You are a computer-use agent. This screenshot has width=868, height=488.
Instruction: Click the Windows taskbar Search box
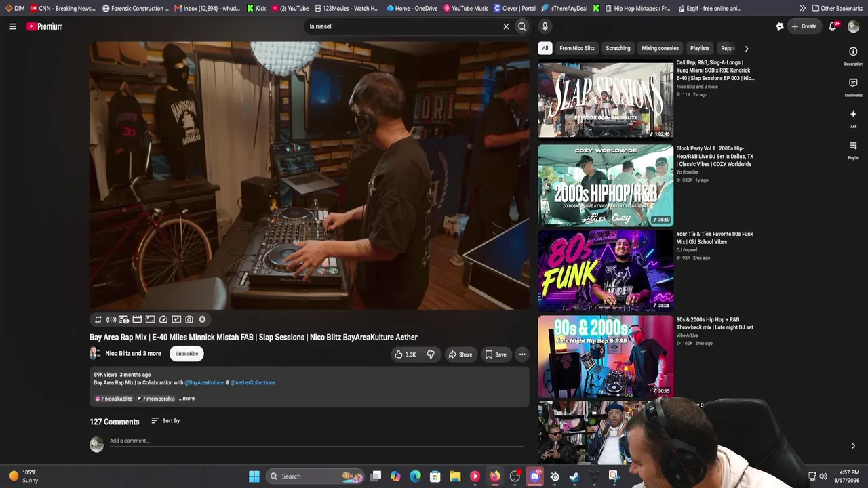coord(315,476)
